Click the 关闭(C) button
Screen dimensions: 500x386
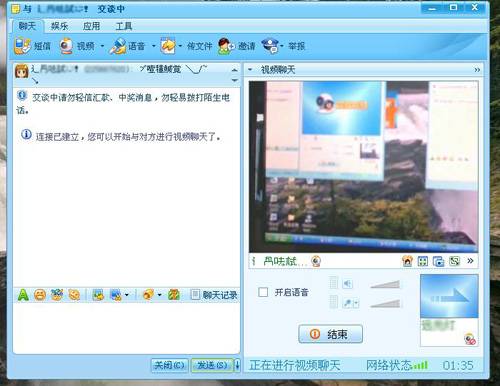(x=170, y=365)
